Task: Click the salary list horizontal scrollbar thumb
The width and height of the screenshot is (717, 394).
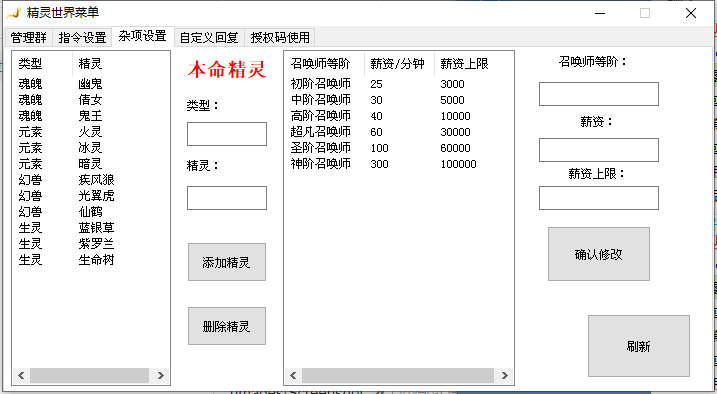Action: pos(398,375)
